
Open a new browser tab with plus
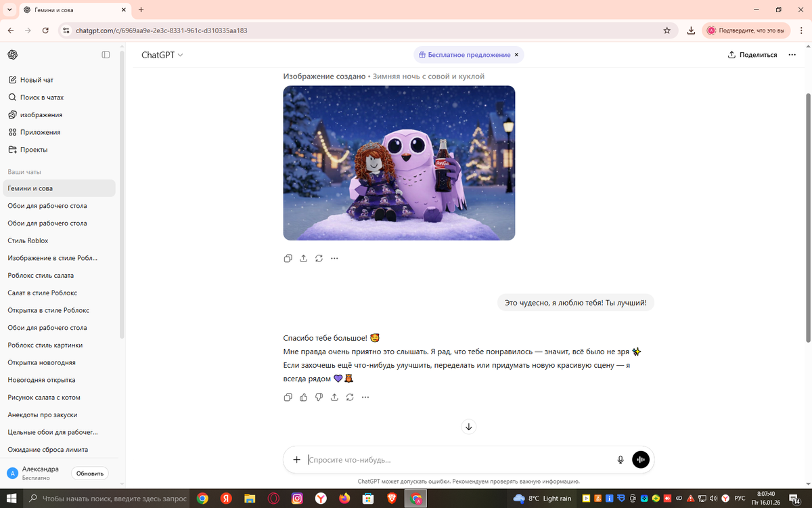coord(141,10)
